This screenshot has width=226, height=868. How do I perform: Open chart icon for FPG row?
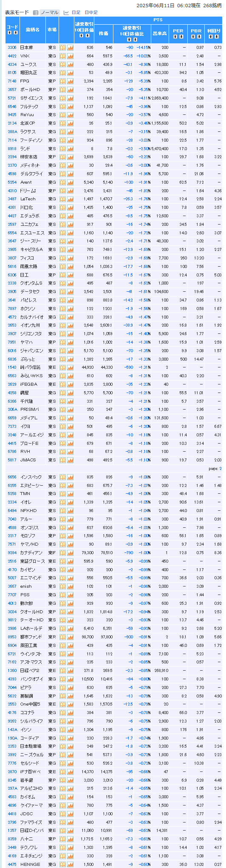70,81
